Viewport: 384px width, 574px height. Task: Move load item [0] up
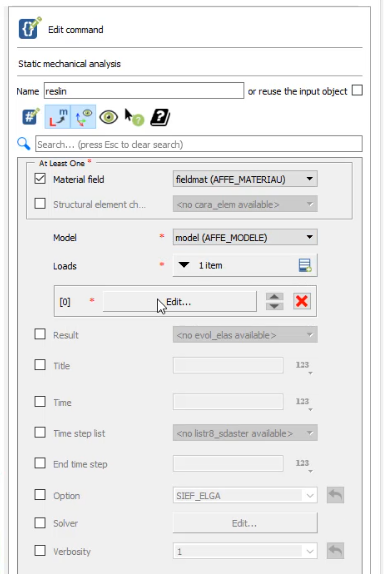[275, 297]
